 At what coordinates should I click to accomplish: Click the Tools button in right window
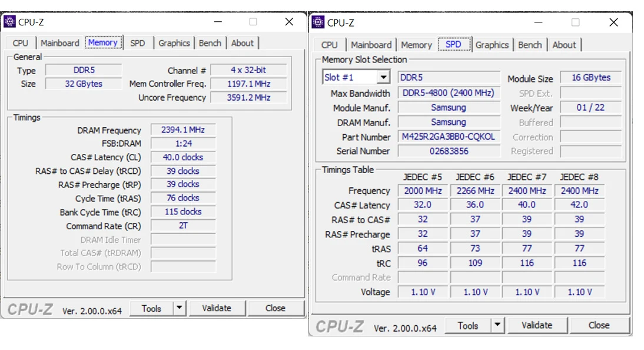(x=470, y=325)
